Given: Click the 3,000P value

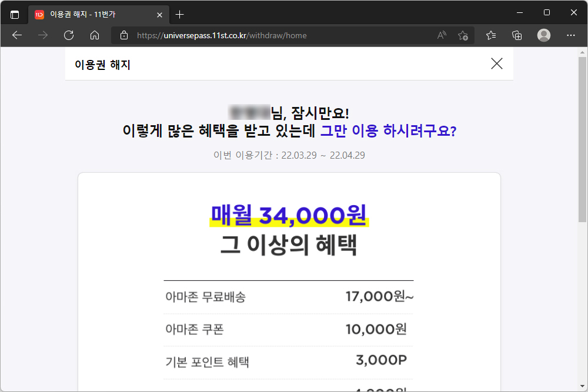Looking at the screenshot, I should click(x=382, y=360).
